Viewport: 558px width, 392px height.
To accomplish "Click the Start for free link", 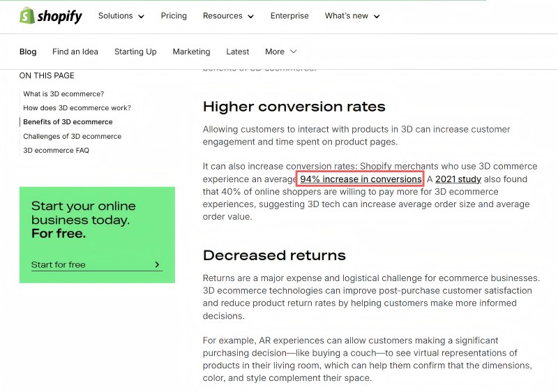I will pyautogui.click(x=59, y=265).
